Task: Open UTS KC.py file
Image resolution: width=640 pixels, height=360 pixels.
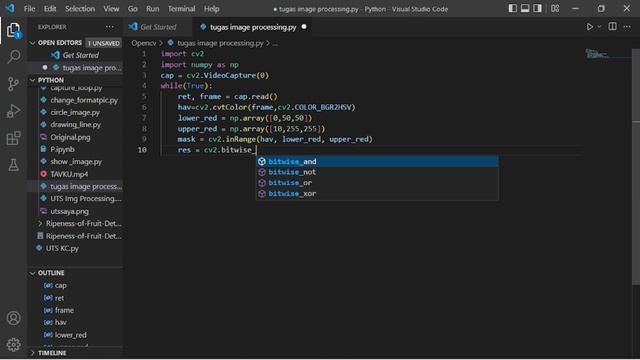Action: pos(76,248)
